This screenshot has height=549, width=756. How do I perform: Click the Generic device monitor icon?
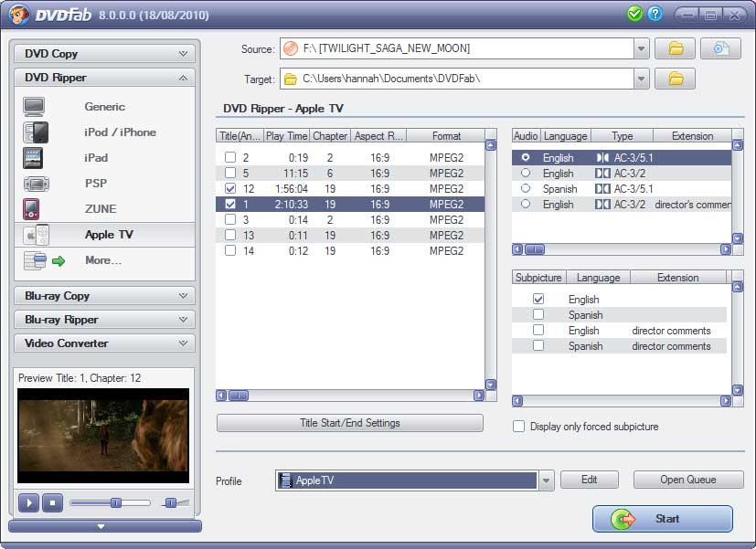34,107
